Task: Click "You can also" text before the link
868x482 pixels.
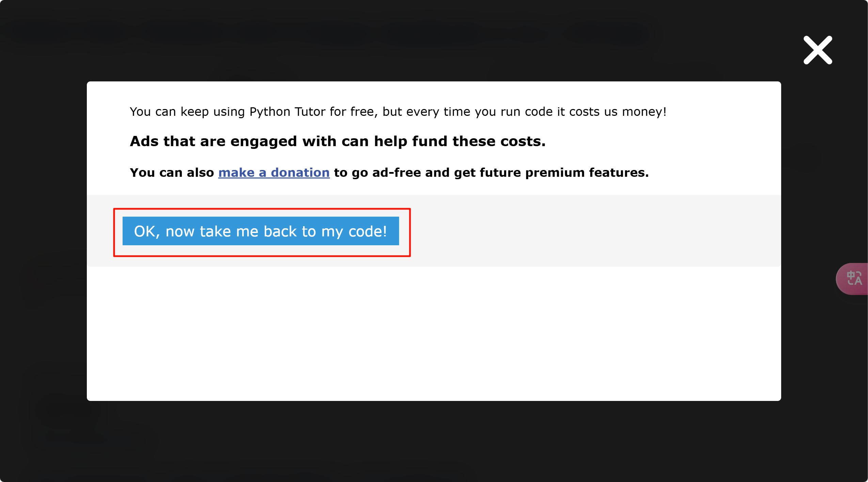Action: pyautogui.click(x=172, y=173)
